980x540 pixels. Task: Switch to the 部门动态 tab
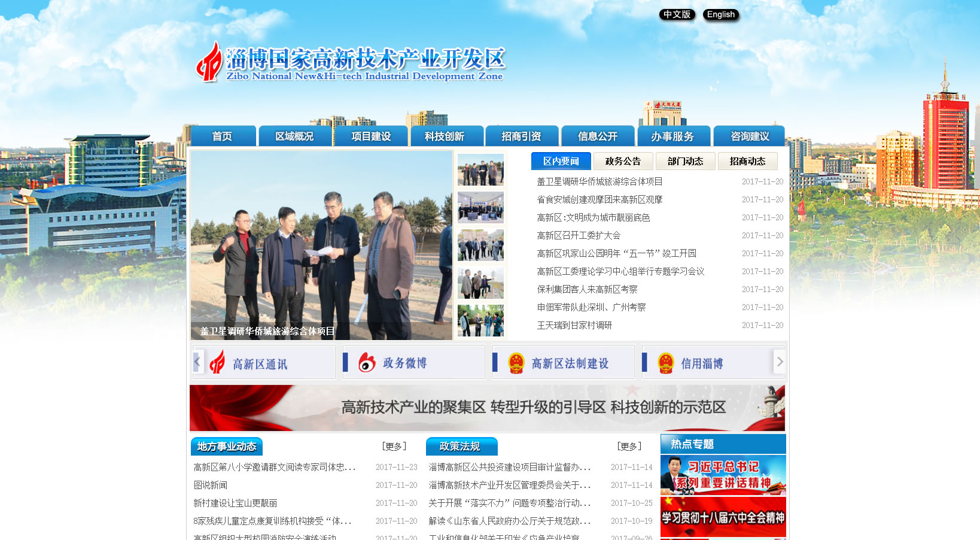pos(685,161)
